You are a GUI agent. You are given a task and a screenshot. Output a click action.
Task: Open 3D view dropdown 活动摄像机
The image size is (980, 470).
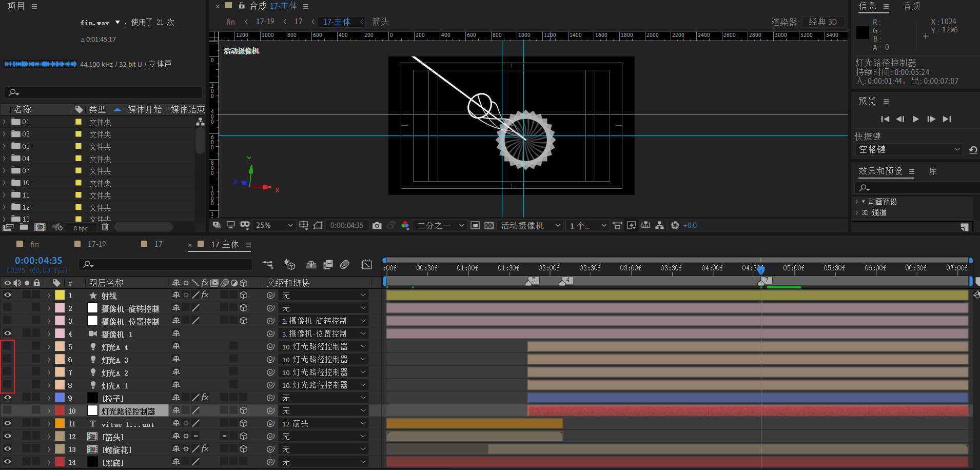point(530,225)
